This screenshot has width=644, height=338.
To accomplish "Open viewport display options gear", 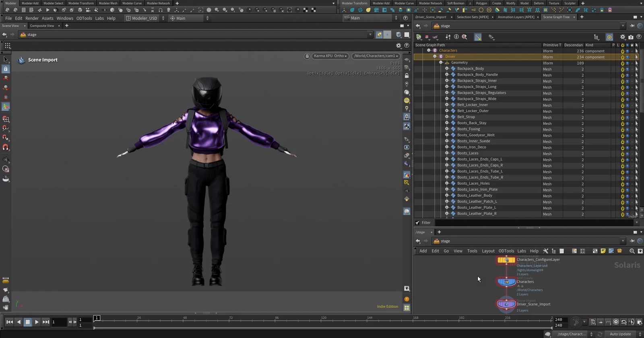I will pos(398,45).
